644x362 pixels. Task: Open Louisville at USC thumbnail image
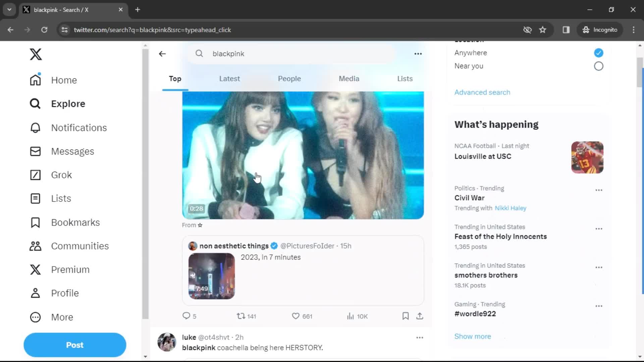click(x=587, y=158)
